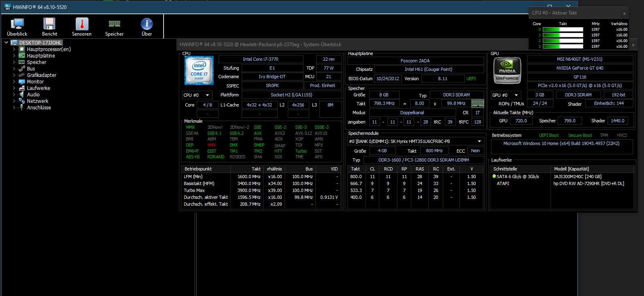Screen dimensions: 644x296
Task: Click the Foxconn 2ADA mainboard field
Action: tap(415, 61)
